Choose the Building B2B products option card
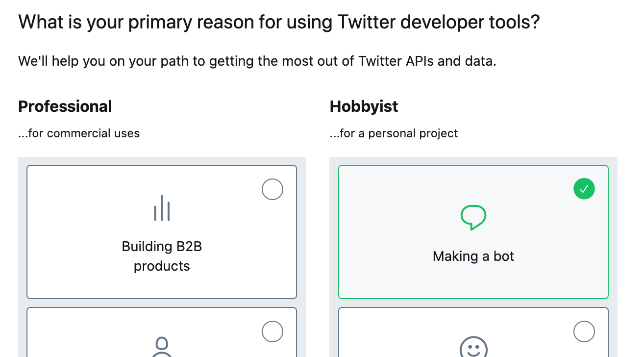This screenshot has width=644, height=357. (x=162, y=232)
